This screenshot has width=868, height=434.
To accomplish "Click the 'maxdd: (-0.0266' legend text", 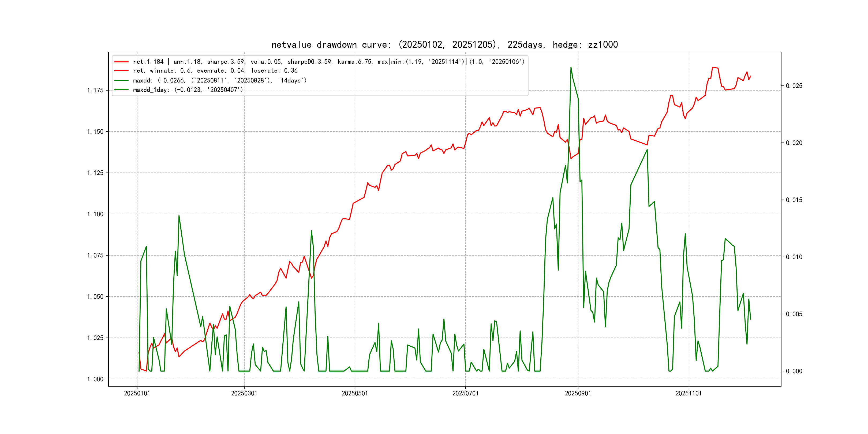I will pos(220,81).
